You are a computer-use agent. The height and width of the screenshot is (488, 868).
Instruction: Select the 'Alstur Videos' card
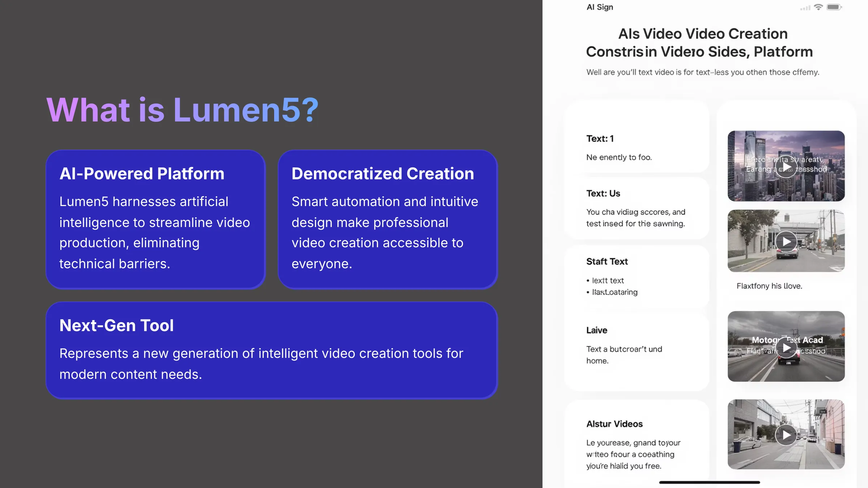[637, 443]
